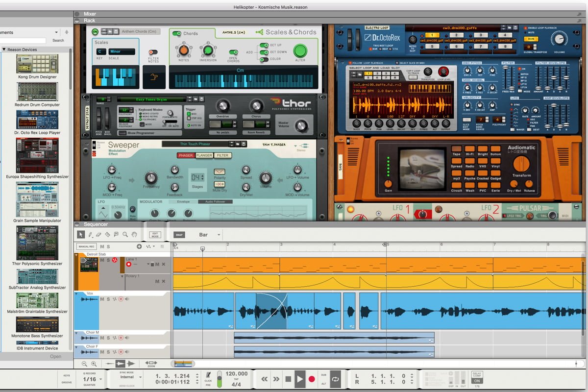Toggle the Chords section power button
The width and height of the screenshot is (588, 392).
click(x=176, y=34)
